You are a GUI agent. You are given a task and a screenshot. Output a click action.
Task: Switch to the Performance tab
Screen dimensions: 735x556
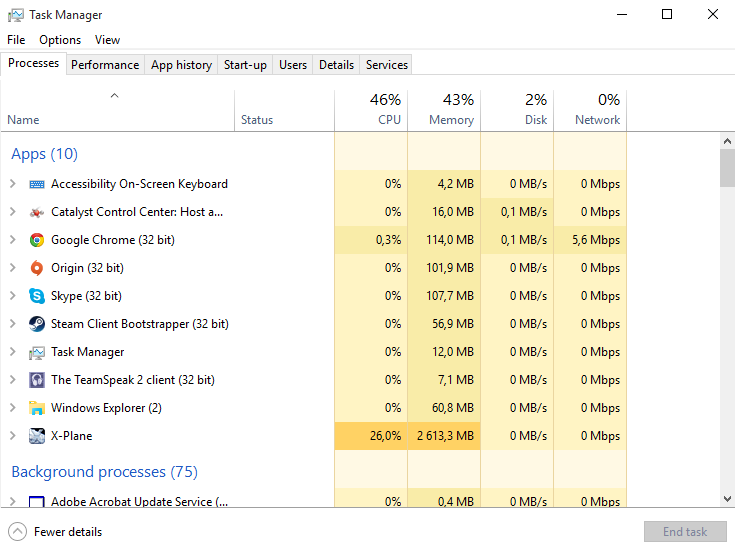point(105,65)
